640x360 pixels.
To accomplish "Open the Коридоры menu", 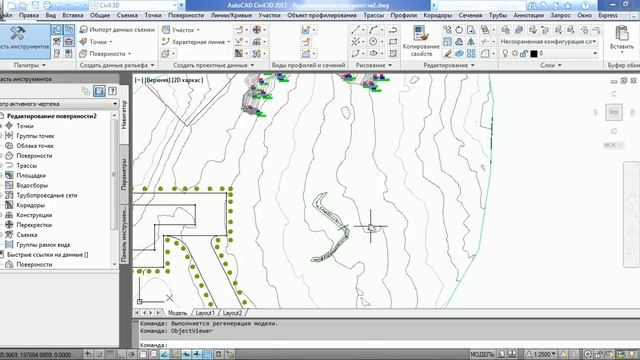I will click(438, 15).
